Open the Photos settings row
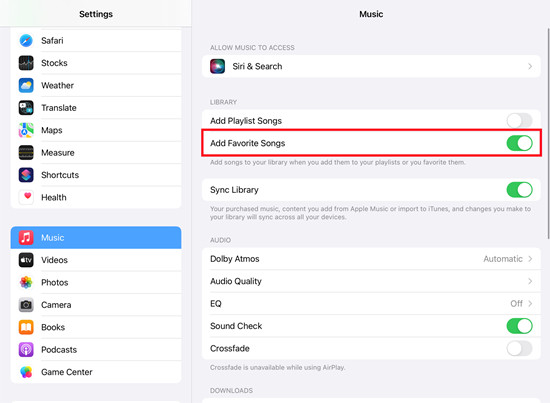The width and height of the screenshot is (550, 403). click(x=96, y=282)
